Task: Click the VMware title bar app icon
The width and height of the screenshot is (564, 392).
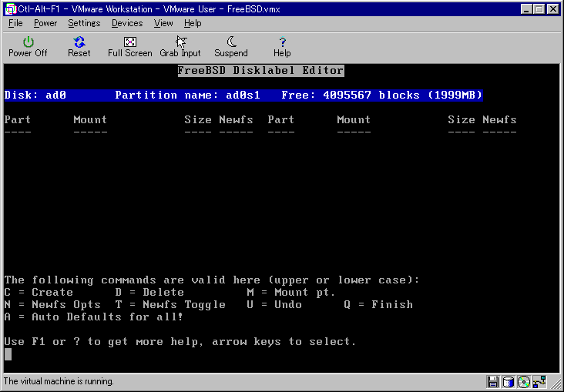Action: [11, 9]
